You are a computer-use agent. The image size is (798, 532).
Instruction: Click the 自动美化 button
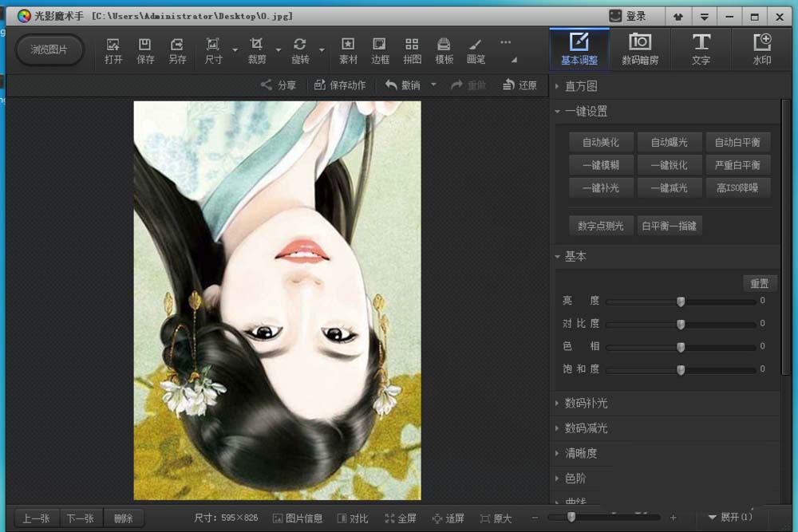[601, 143]
